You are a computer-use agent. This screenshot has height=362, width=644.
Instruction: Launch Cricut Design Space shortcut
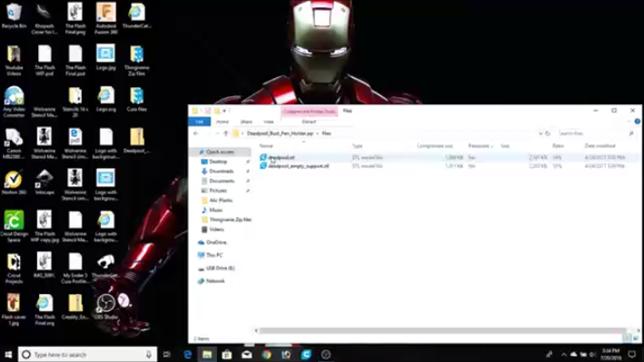pos(14,226)
